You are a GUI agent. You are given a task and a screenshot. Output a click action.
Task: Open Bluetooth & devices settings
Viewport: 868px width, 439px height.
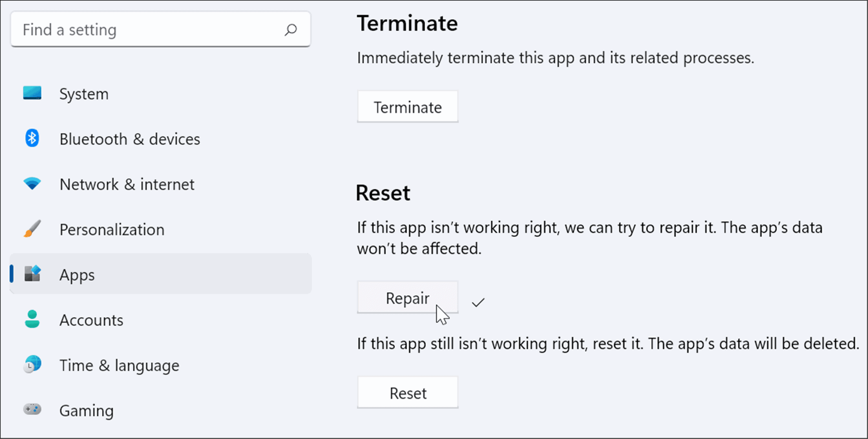tap(130, 139)
